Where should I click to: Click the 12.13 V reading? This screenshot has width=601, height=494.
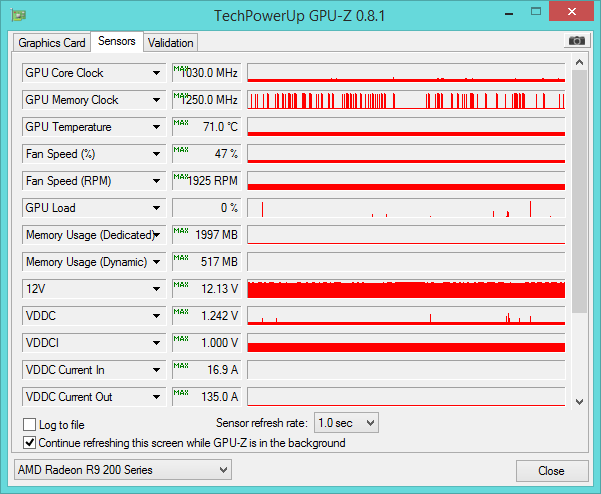tap(207, 289)
